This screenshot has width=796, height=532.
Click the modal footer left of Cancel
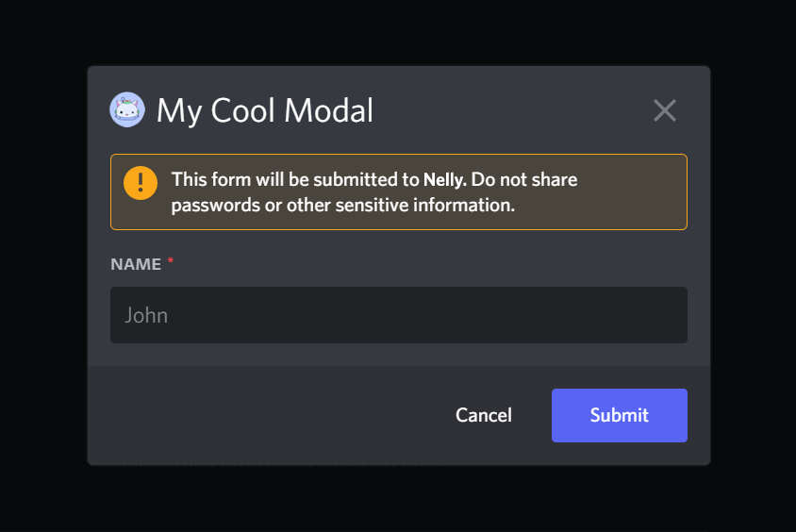point(264,415)
